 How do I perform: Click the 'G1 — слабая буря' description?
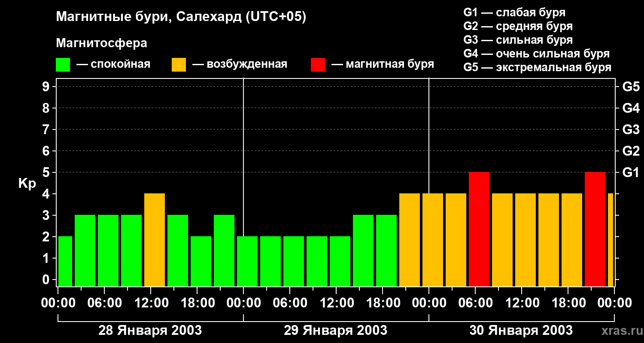514,12
